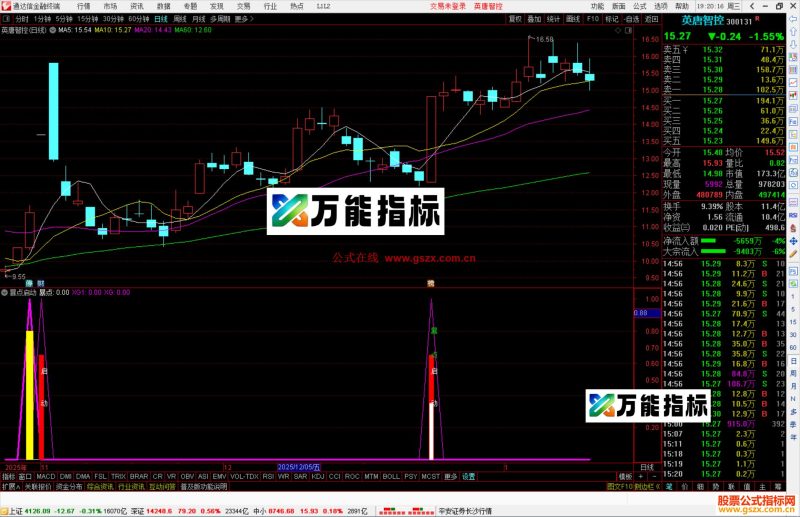The height and width of the screenshot is (517, 800).
Task: Click the 月 period icon in right sidebar
Action: pos(793,386)
